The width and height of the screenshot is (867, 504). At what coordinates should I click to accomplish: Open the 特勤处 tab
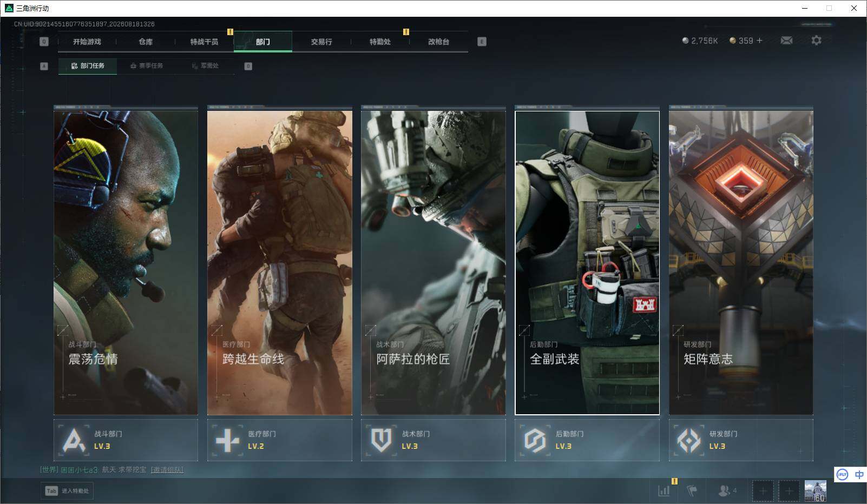coord(380,42)
